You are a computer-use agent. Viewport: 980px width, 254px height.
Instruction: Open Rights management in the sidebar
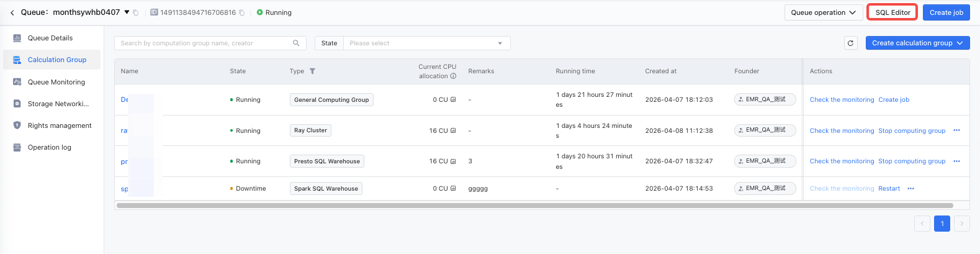point(52,125)
